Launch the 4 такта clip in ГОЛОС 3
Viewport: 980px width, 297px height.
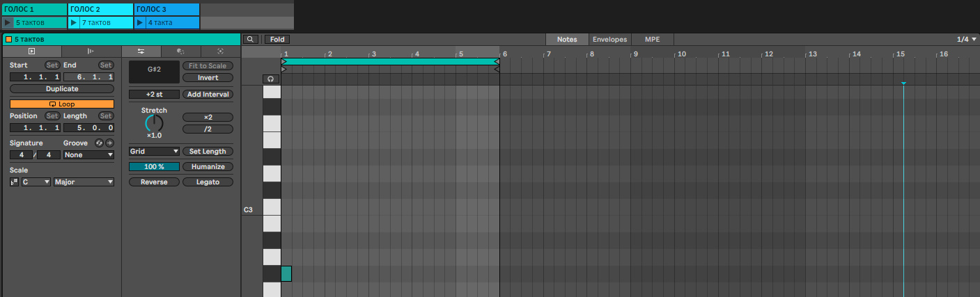[x=141, y=23]
